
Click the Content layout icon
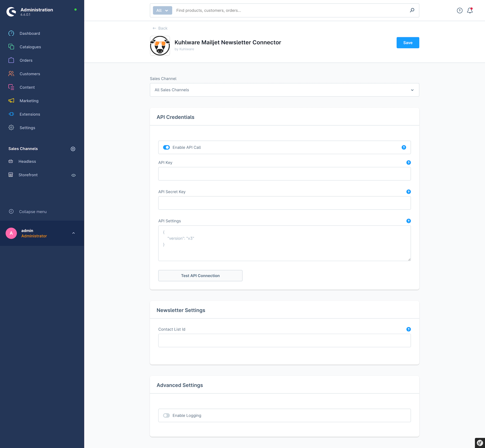pos(11,87)
